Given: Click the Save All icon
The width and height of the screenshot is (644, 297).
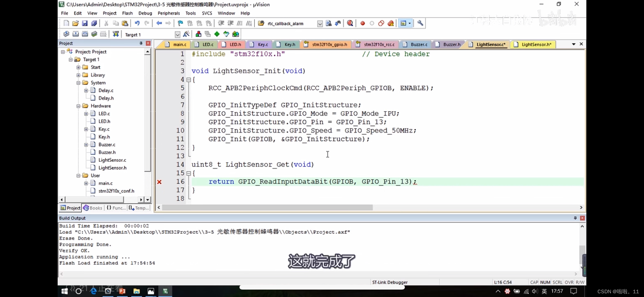Looking at the screenshot, I should [x=94, y=23].
